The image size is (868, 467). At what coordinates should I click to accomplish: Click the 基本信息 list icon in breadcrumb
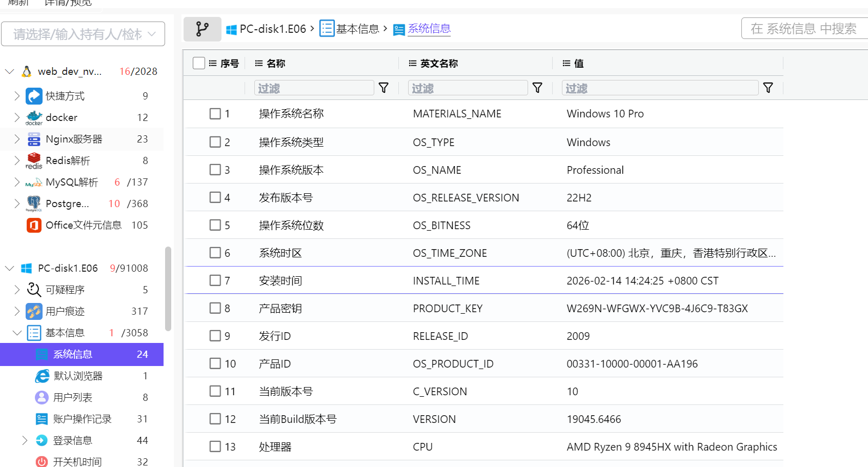[327, 28]
